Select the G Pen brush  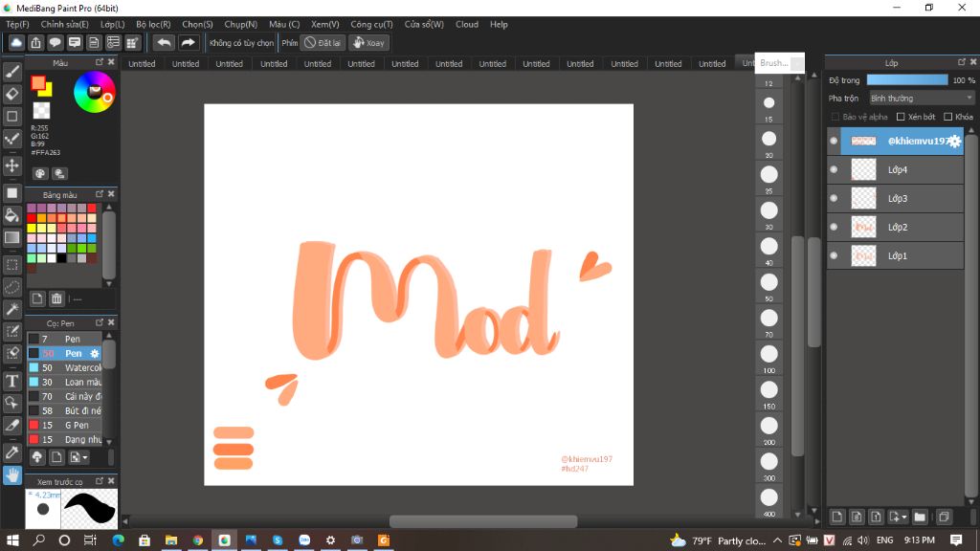[64, 426]
